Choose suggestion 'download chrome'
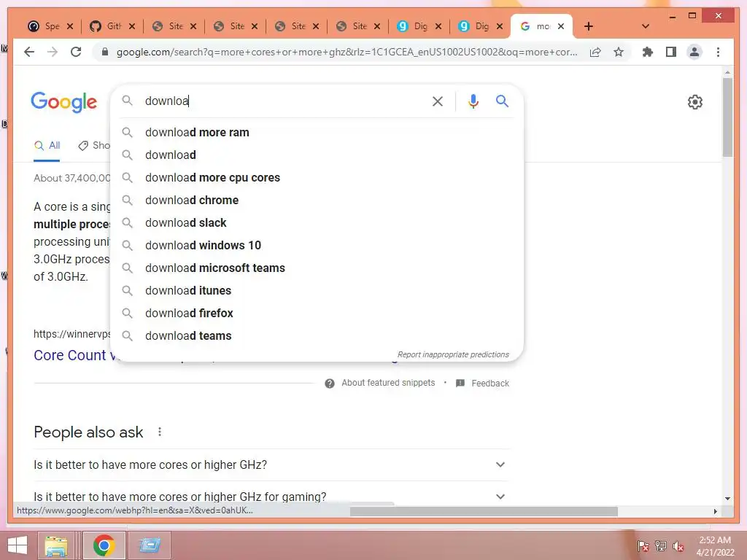The image size is (747, 560). (317, 200)
